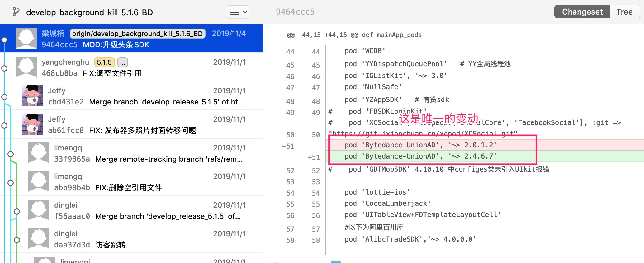Click line pod 'lottie-ios'
Image resolution: width=644 pixels, height=263 pixels.
(x=377, y=192)
